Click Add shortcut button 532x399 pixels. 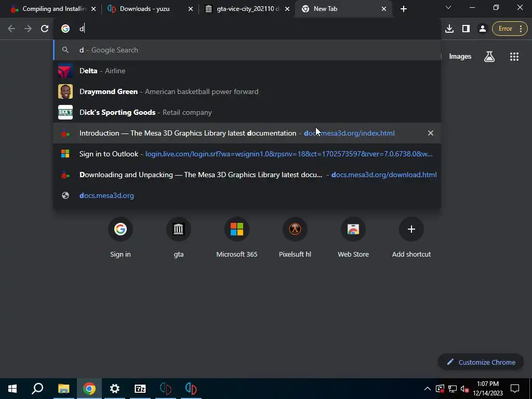coord(411,237)
